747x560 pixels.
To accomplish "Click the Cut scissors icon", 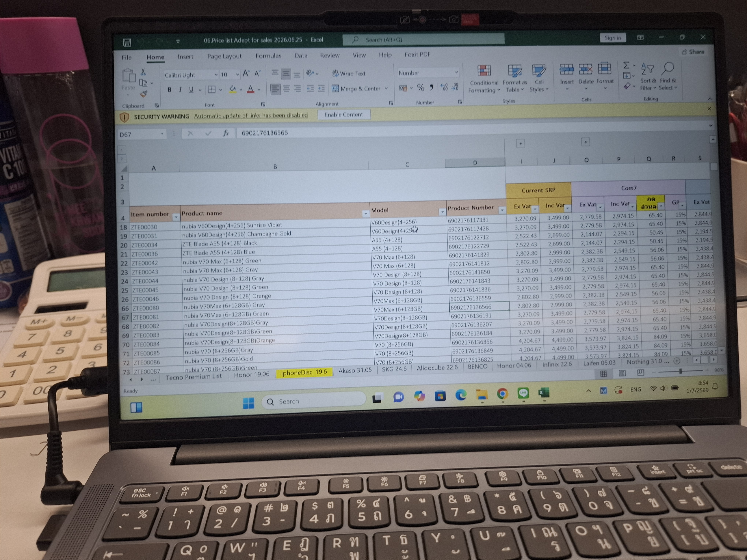I will tap(143, 72).
